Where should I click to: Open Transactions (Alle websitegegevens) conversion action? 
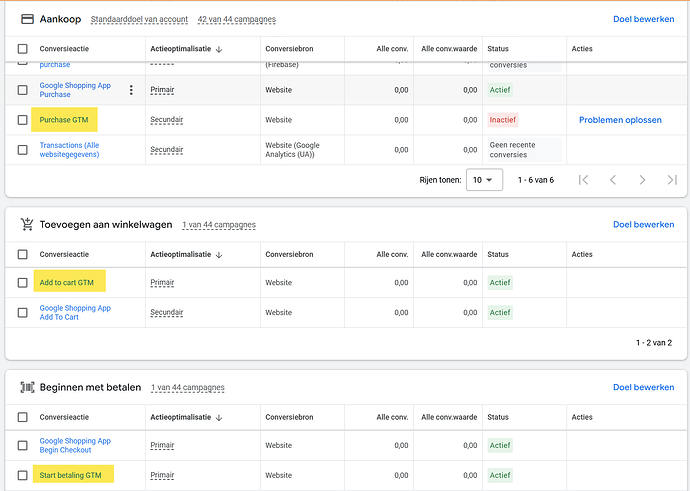click(x=70, y=150)
